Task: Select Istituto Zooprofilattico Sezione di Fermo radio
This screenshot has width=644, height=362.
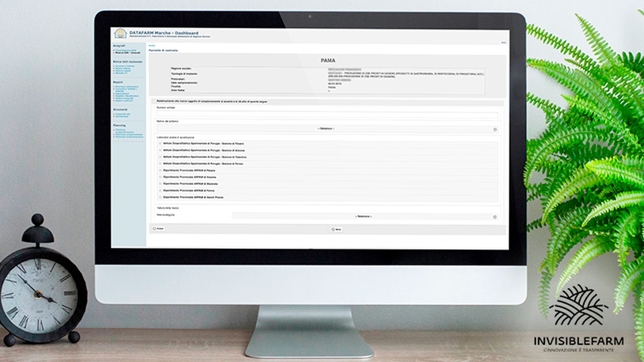Action: click(160, 164)
